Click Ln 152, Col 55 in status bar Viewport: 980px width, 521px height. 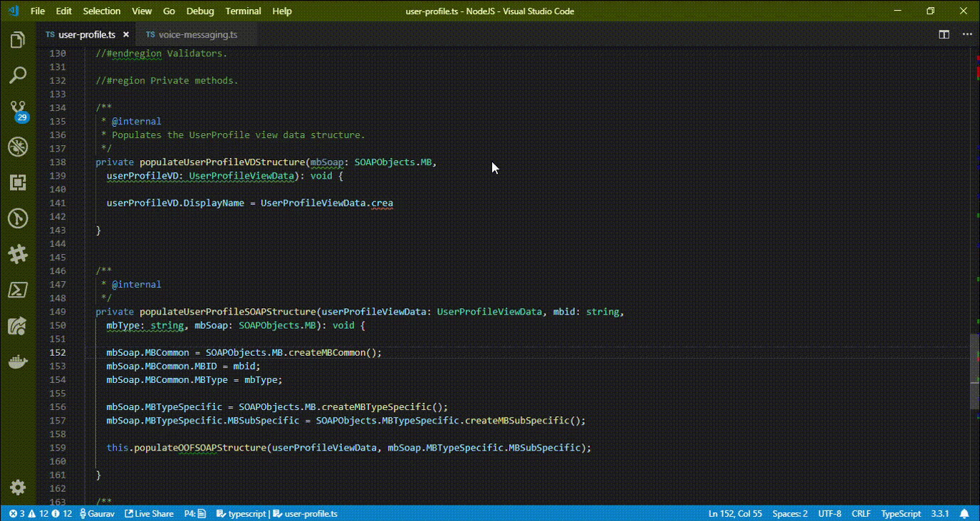[x=734, y=513]
